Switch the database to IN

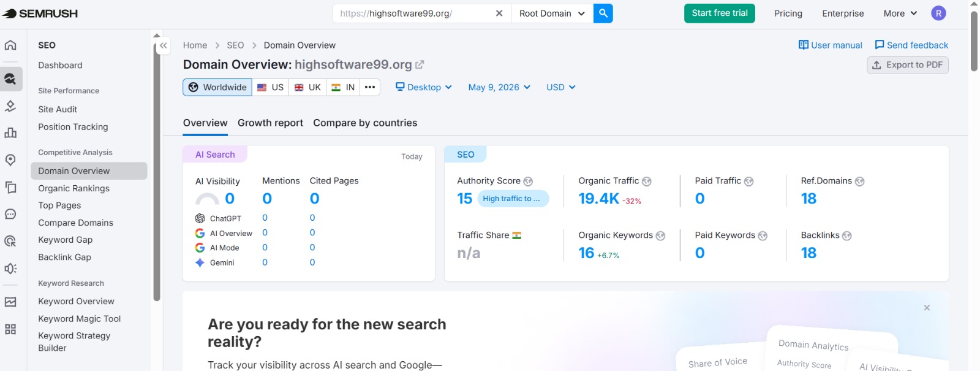tap(343, 87)
